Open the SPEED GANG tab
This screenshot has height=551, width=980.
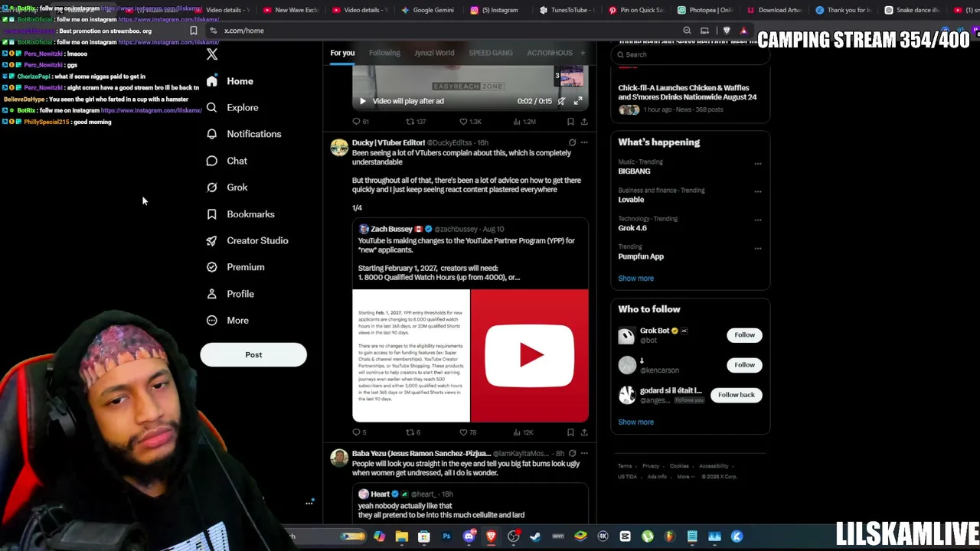491,53
